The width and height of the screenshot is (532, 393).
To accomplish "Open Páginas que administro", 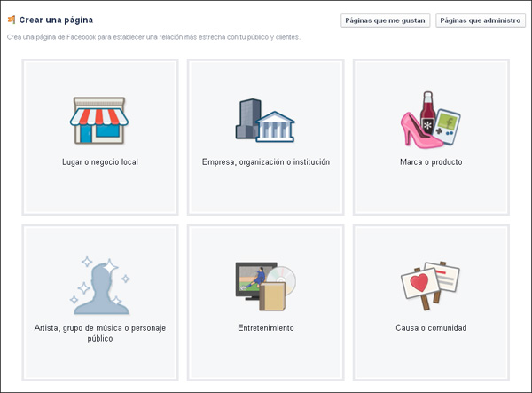I will tap(480, 20).
